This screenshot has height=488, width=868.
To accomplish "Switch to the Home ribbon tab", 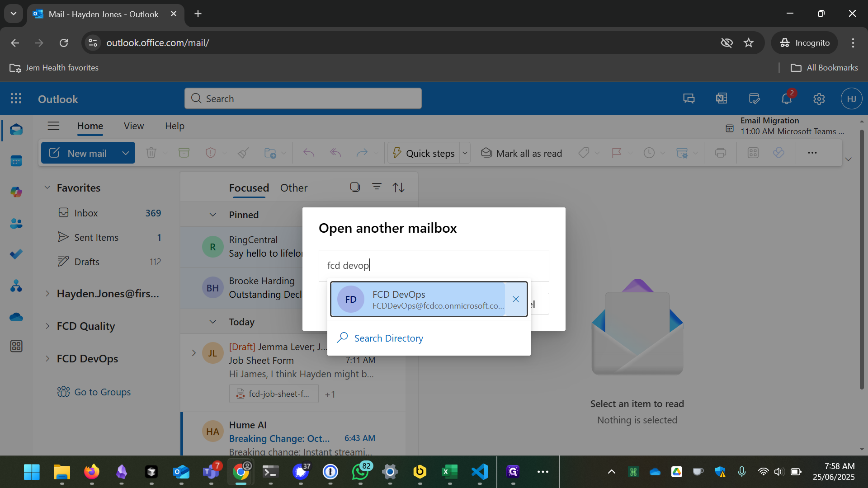I will tap(90, 126).
